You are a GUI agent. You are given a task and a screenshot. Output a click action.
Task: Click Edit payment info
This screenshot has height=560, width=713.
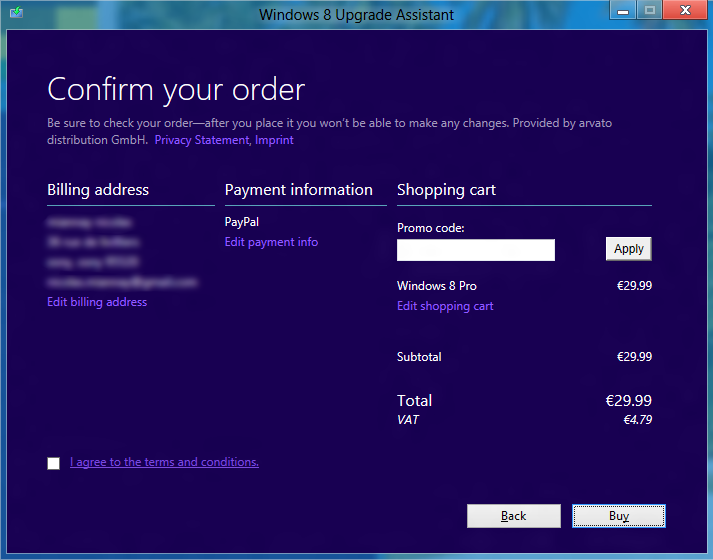pos(271,242)
